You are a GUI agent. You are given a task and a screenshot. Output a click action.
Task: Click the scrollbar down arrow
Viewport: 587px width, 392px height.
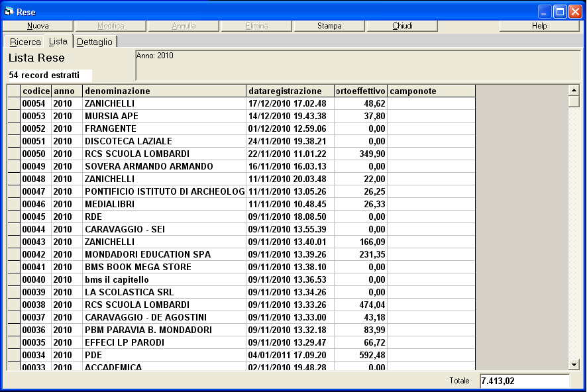574,364
